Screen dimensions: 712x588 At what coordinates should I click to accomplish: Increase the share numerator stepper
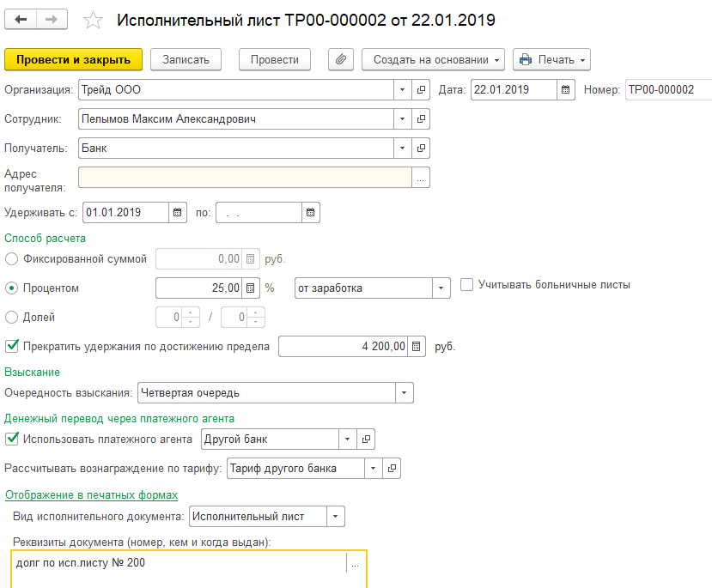191,312
